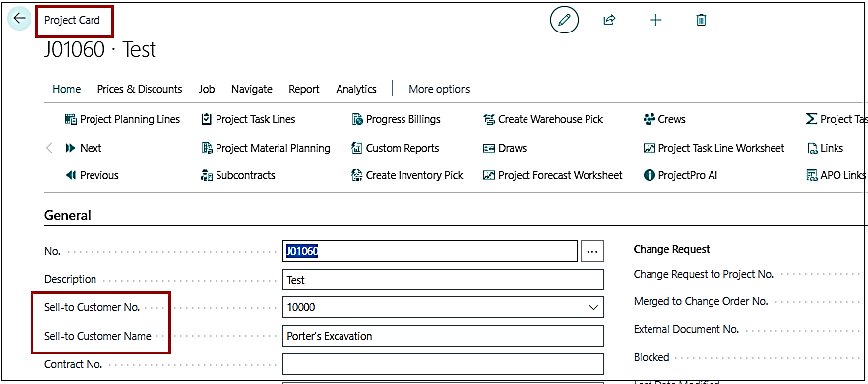The width and height of the screenshot is (868, 384).
Task: Open the Analytics menu
Action: point(356,89)
